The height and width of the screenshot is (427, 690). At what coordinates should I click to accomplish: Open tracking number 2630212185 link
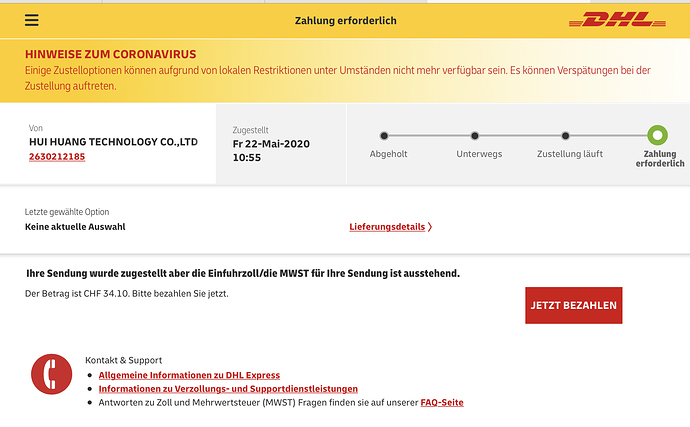pyautogui.click(x=57, y=157)
